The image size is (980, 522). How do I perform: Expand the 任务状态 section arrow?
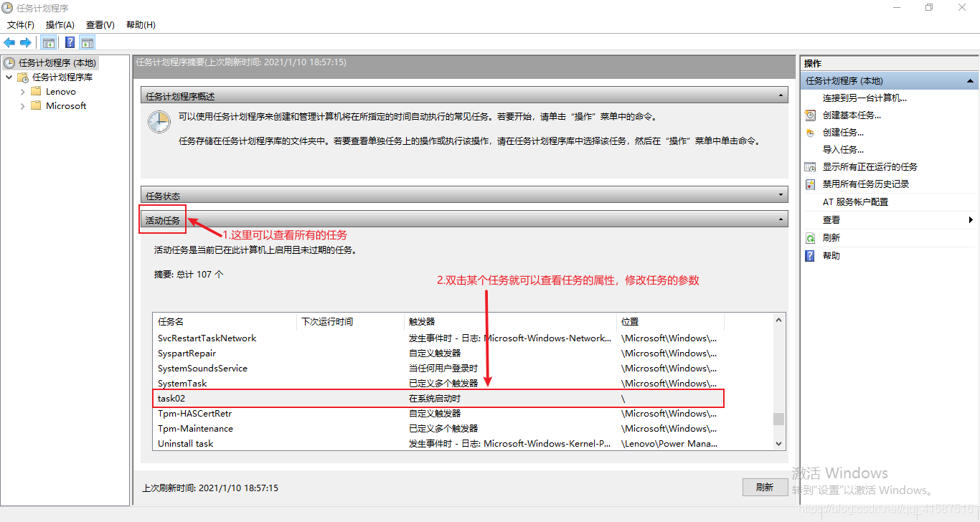click(x=781, y=195)
